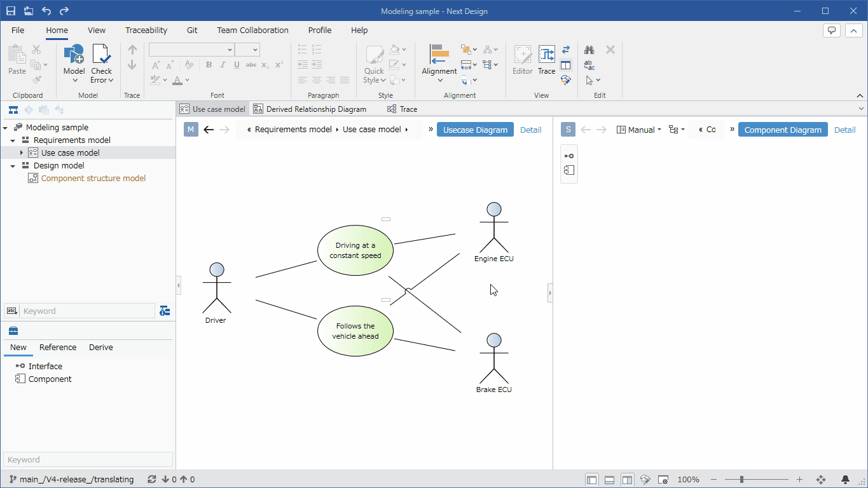Expand the Use case model tree node
The height and width of the screenshot is (488, 868).
click(21, 152)
